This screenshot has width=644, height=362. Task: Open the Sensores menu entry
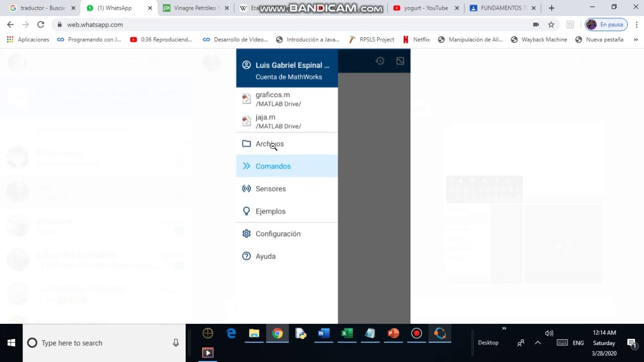287,189
